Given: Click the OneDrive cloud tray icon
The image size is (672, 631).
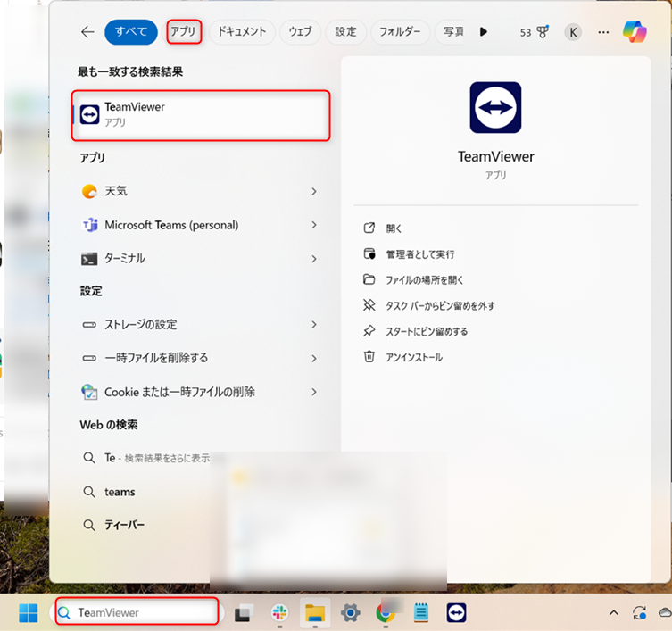Looking at the screenshot, I should coord(665,612).
